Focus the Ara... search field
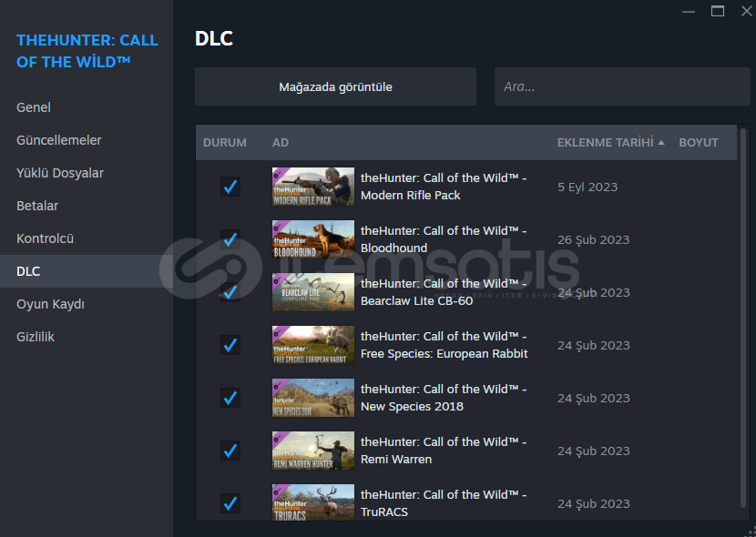Image resolution: width=756 pixels, height=537 pixels. click(x=622, y=86)
